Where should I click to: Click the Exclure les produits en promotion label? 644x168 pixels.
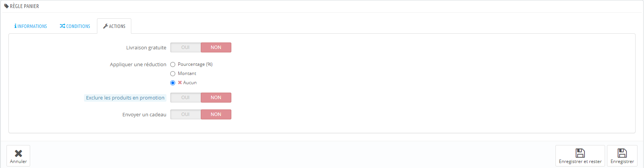pos(125,98)
